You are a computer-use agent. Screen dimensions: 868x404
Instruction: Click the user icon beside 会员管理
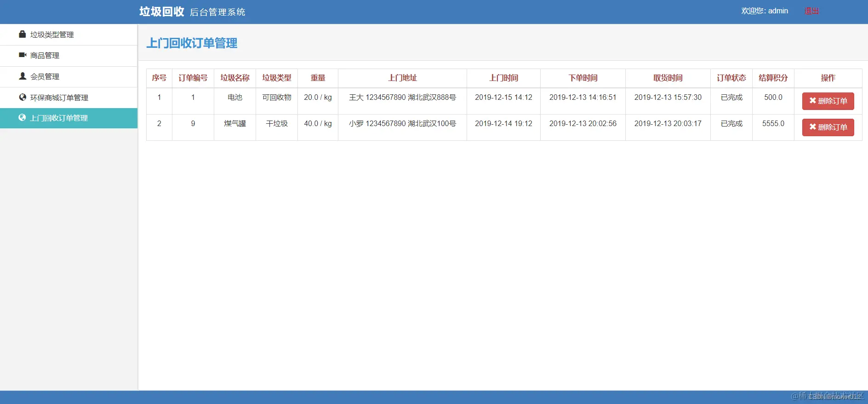coord(23,76)
